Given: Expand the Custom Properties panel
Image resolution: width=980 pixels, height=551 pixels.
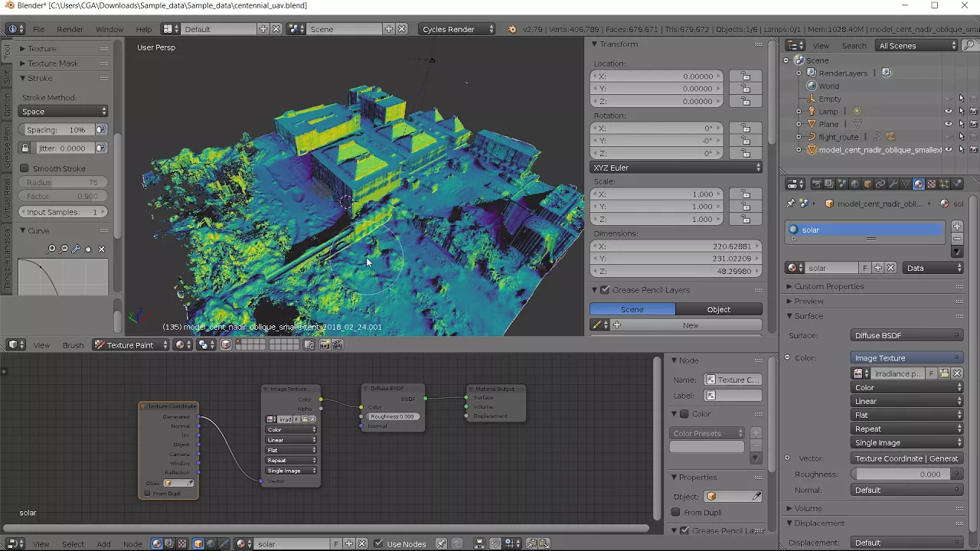Looking at the screenshot, I should click(x=828, y=286).
